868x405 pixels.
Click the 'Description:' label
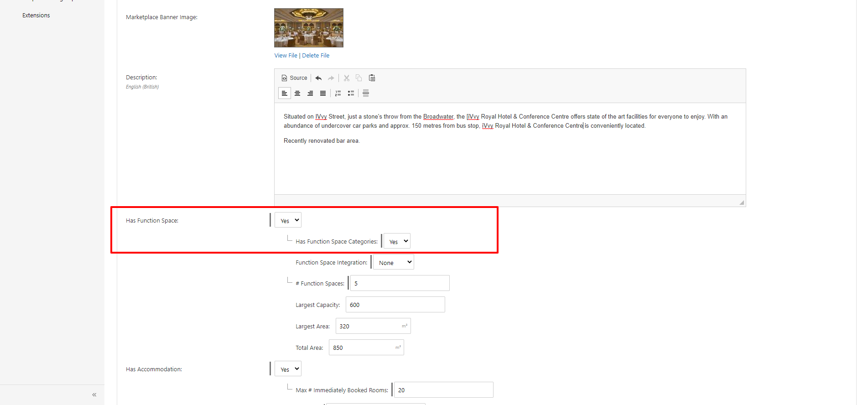click(141, 78)
